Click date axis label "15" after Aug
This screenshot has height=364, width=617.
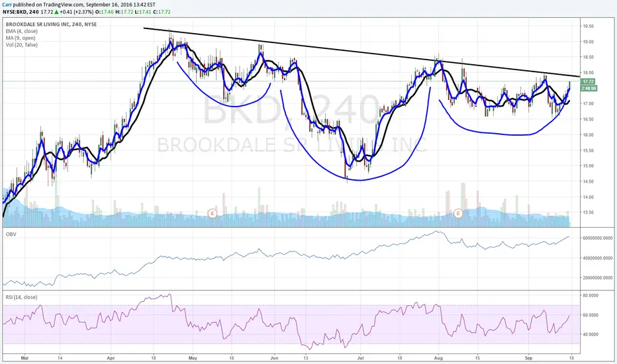[477, 358]
